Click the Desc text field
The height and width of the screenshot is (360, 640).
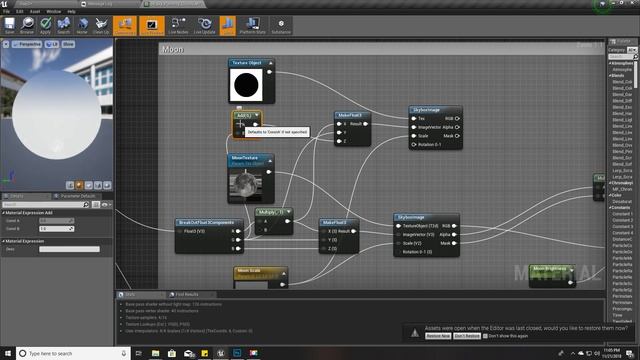pos(69,249)
